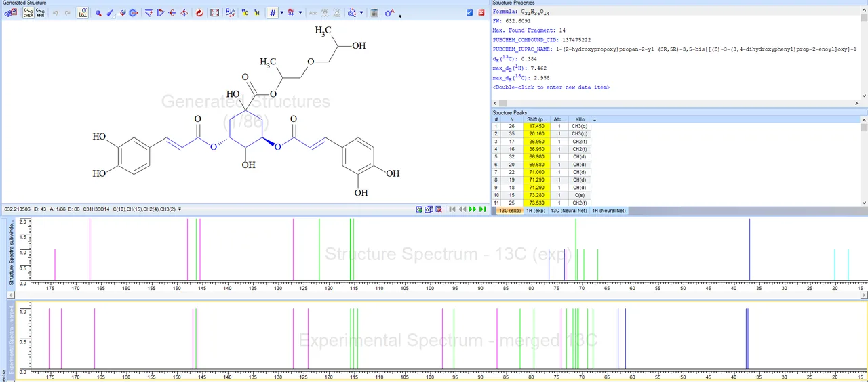Open the dropdown next to the hash button
The width and height of the screenshot is (868, 382).
(x=281, y=13)
